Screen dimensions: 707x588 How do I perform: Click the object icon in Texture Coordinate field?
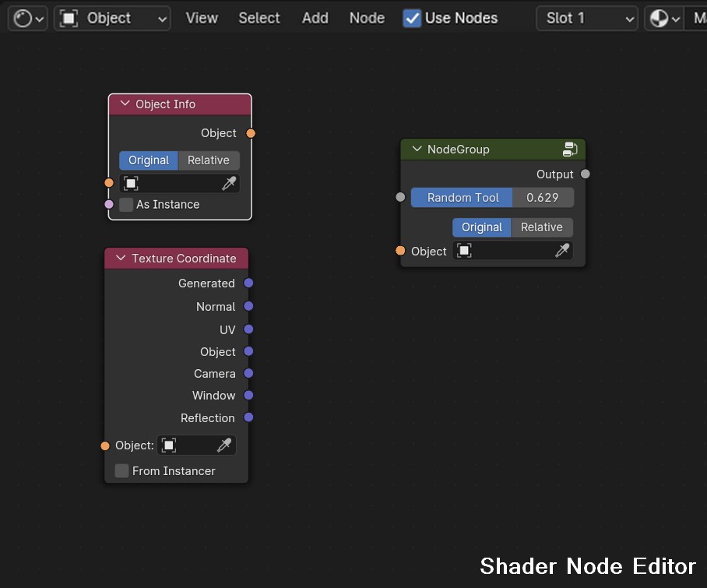(169, 445)
